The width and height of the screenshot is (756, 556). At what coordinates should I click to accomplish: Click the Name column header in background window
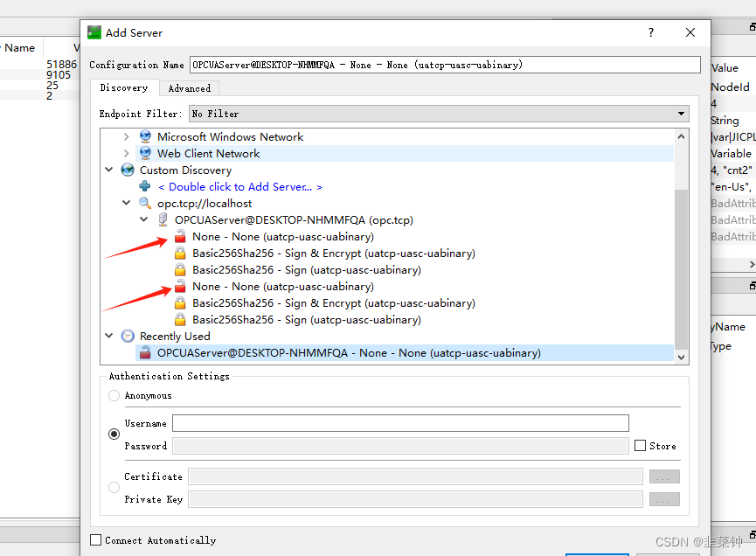tap(19, 48)
